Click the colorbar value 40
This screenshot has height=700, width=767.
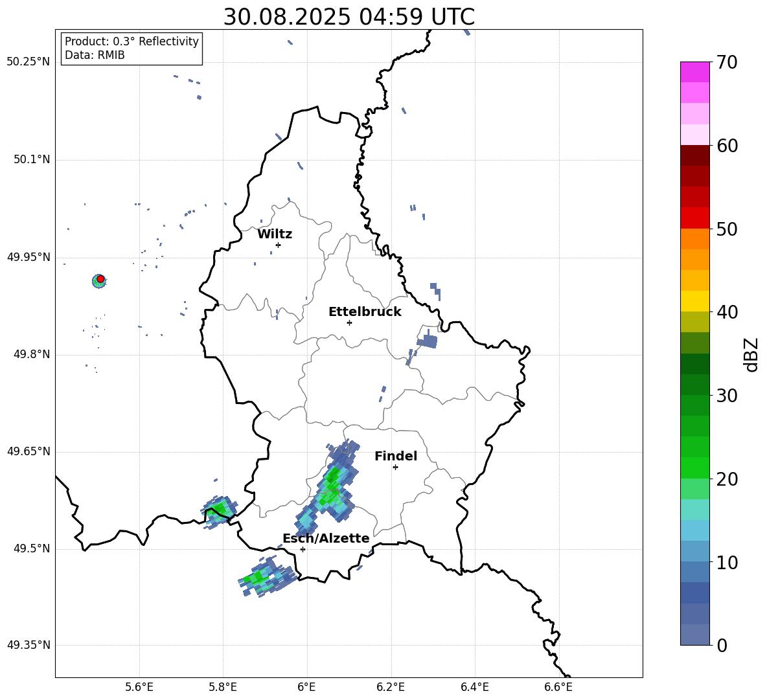click(x=727, y=312)
